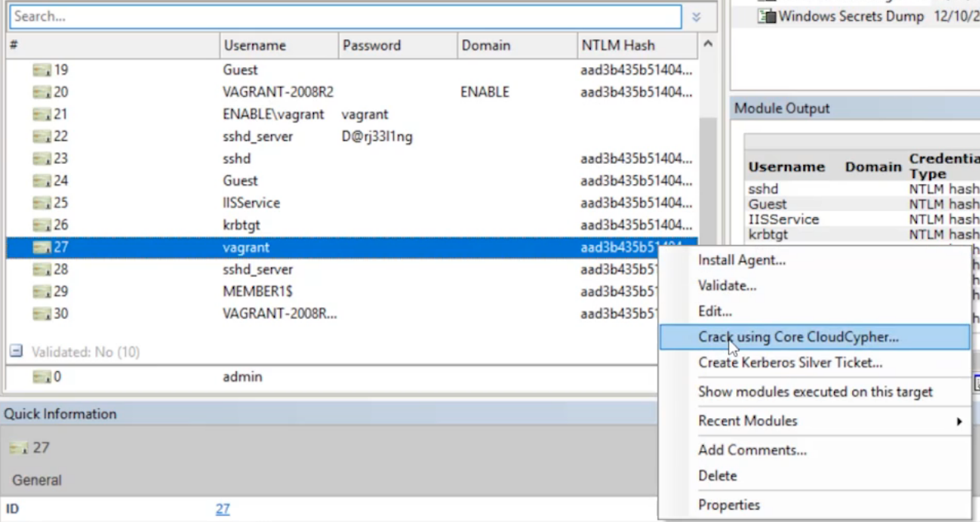This screenshot has width=980, height=522.
Task: Select Create Kerberos Silver Ticket option
Action: click(789, 363)
